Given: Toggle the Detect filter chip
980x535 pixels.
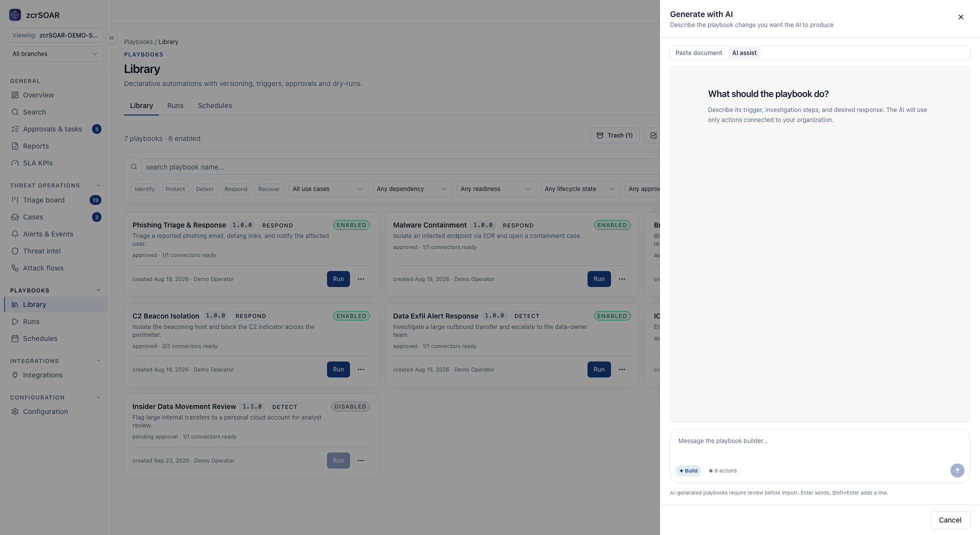Looking at the screenshot, I should (204, 189).
